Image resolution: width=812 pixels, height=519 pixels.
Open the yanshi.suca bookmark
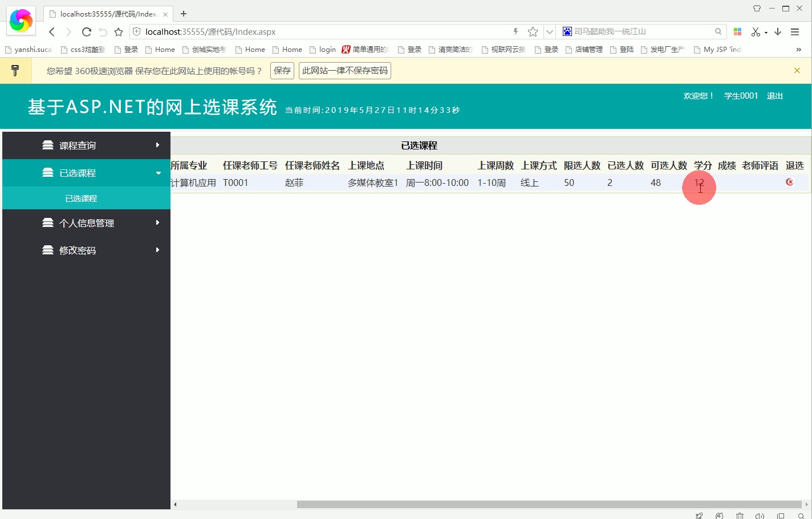coord(29,50)
